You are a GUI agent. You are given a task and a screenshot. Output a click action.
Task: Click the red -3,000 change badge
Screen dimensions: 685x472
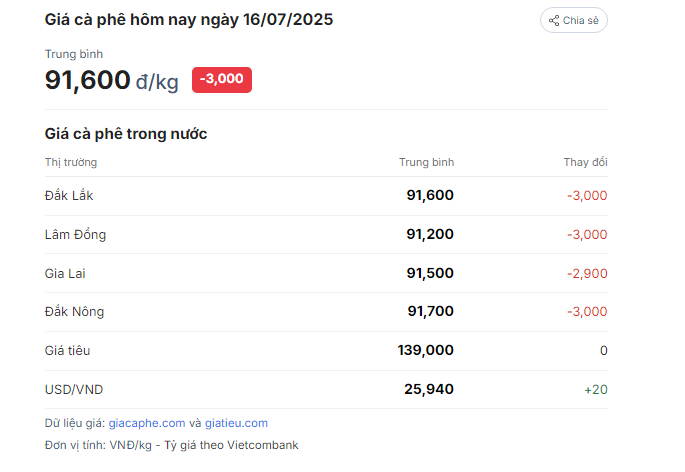pyautogui.click(x=222, y=80)
